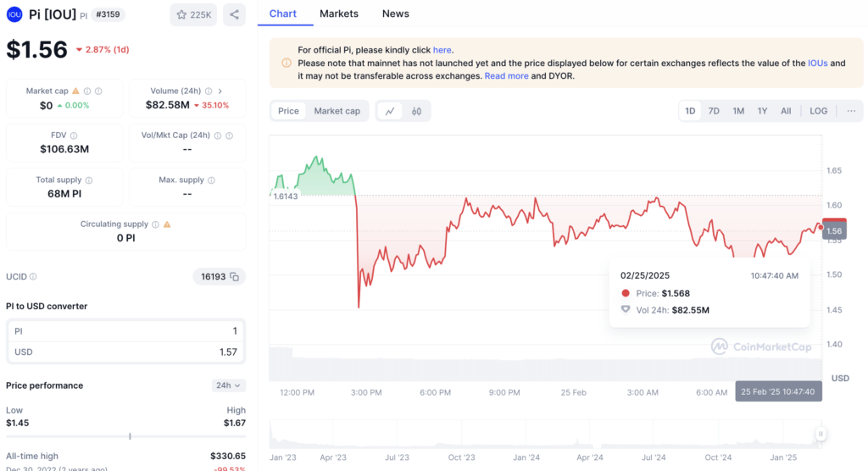The image size is (868, 471).
Task: Click the All-time high value $330.65
Action: pos(227,456)
